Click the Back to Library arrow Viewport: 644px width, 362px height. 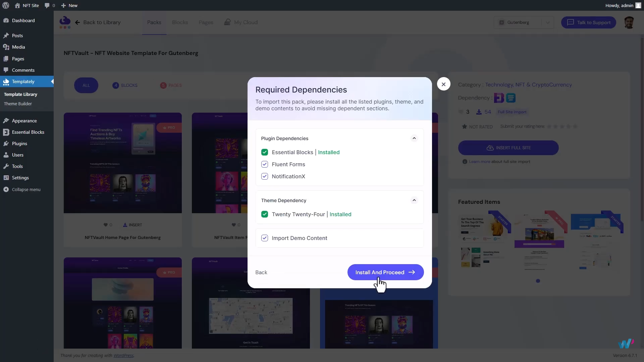77,22
